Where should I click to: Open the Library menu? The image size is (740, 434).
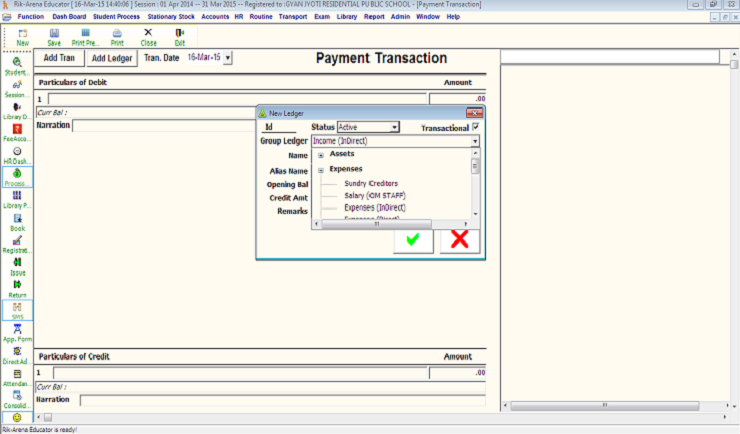345,17
